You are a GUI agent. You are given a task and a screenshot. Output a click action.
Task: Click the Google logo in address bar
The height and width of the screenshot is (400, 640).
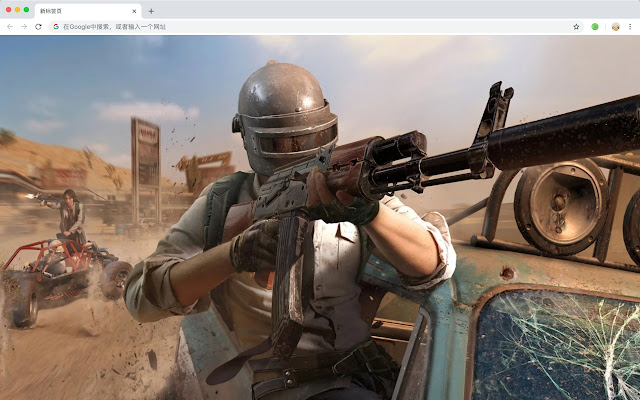point(56,27)
